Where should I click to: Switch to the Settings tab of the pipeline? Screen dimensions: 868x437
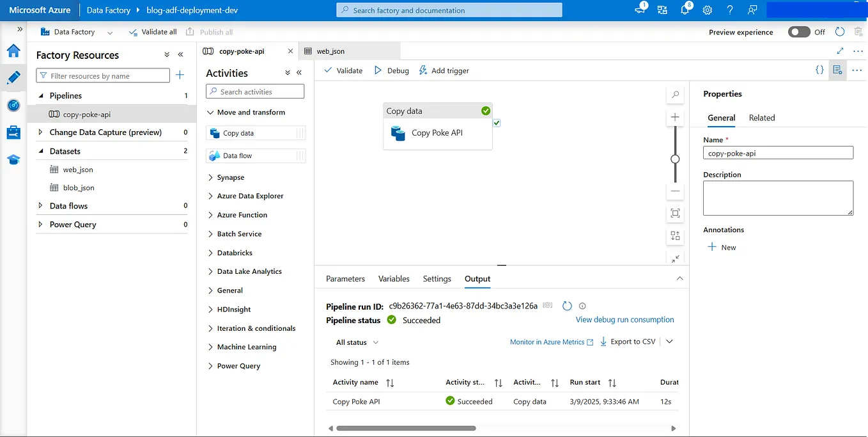[x=437, y=279]
